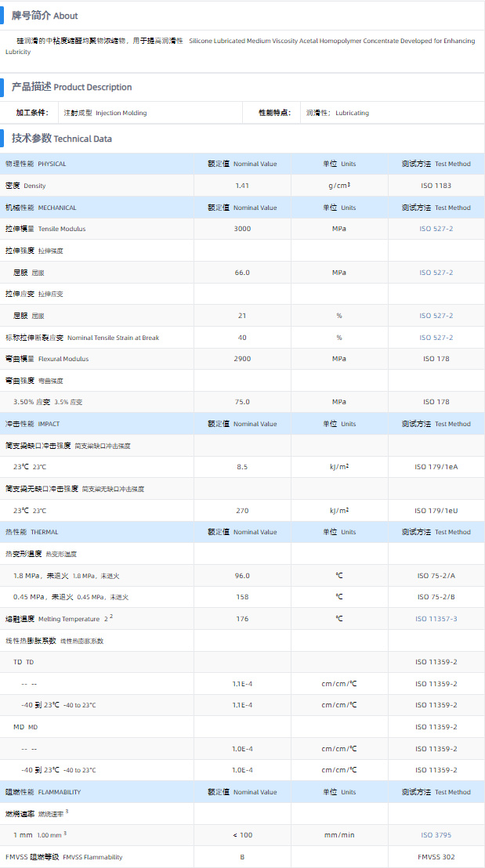Click the ISO 179/1eA test method cell
The width and height of the screenshot is (485, 868).
(x=436, y=467)
